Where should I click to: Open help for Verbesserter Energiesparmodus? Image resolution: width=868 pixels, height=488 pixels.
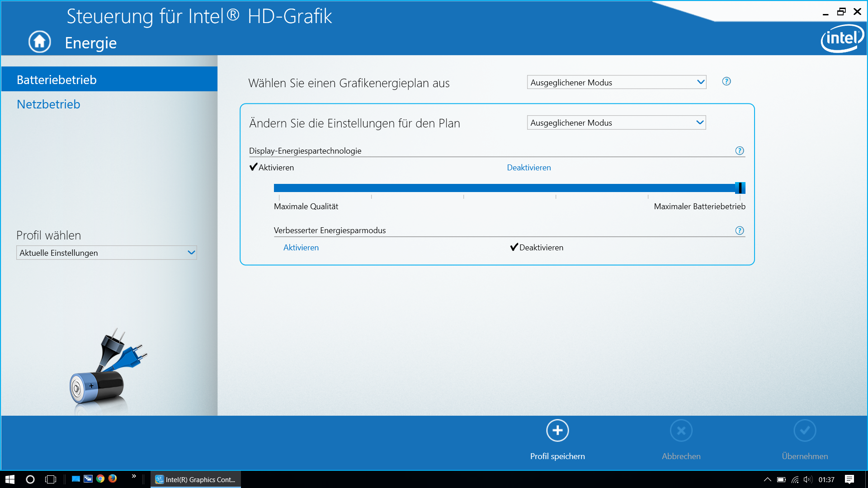coord(740,230)
